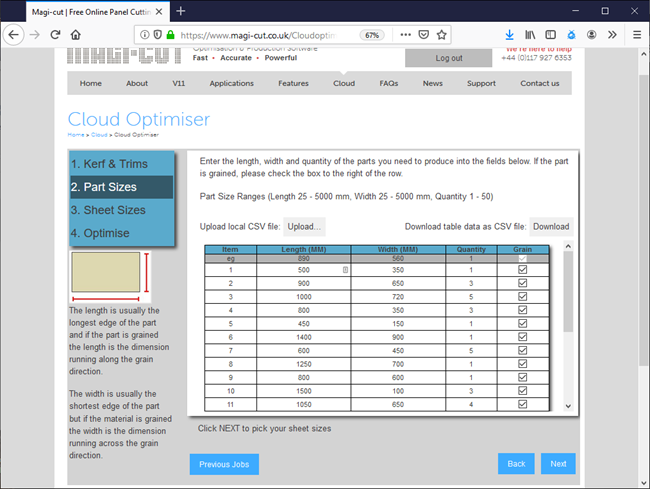This screenshot has height=489, width=650.
Task: Open the Library icon in the toolbar
Action: 531,34
